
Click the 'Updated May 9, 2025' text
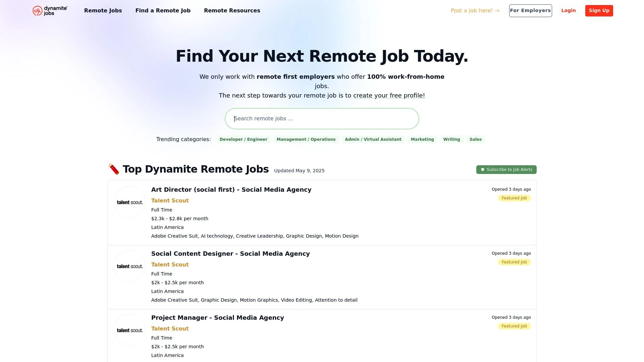(299, 171)
